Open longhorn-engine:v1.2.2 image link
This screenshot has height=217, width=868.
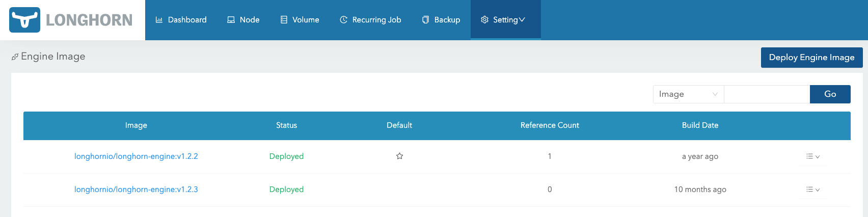click(x=136, y=156)
